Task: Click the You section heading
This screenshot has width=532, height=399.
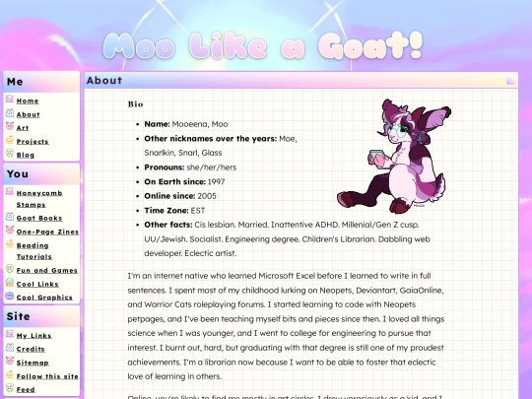Action: [x=18, y=174]
